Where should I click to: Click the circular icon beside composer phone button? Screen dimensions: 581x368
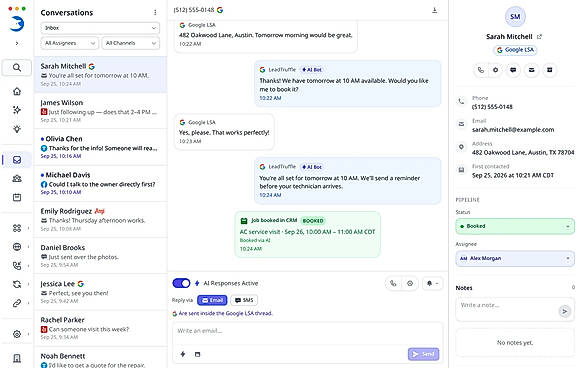coord(410,284)
